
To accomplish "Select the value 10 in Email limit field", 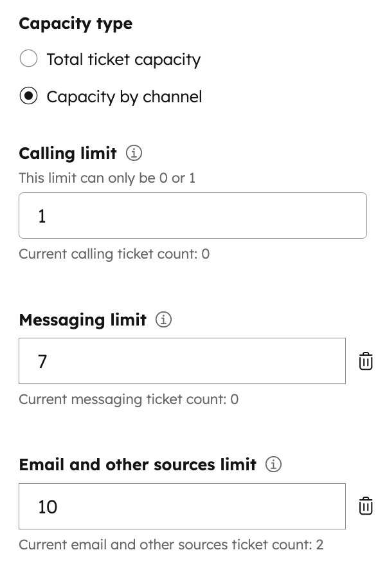I will (x=45, y=506).
